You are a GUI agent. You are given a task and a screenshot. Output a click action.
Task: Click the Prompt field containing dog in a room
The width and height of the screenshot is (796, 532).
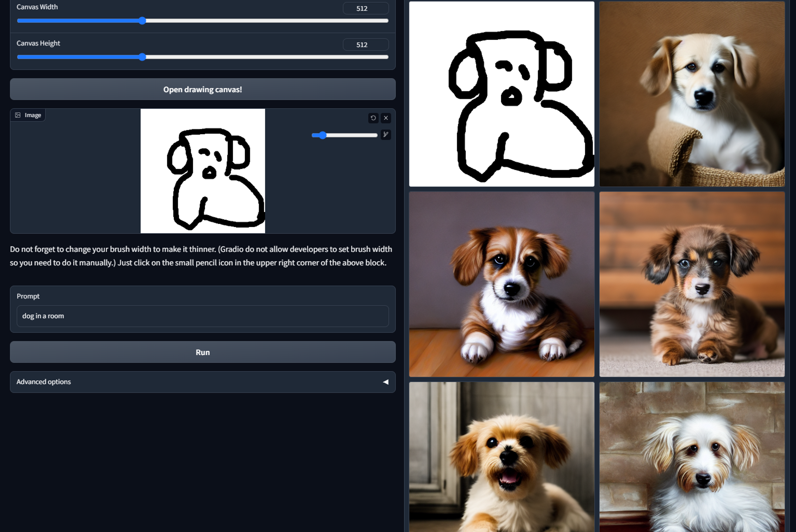[x=203, y=316]
